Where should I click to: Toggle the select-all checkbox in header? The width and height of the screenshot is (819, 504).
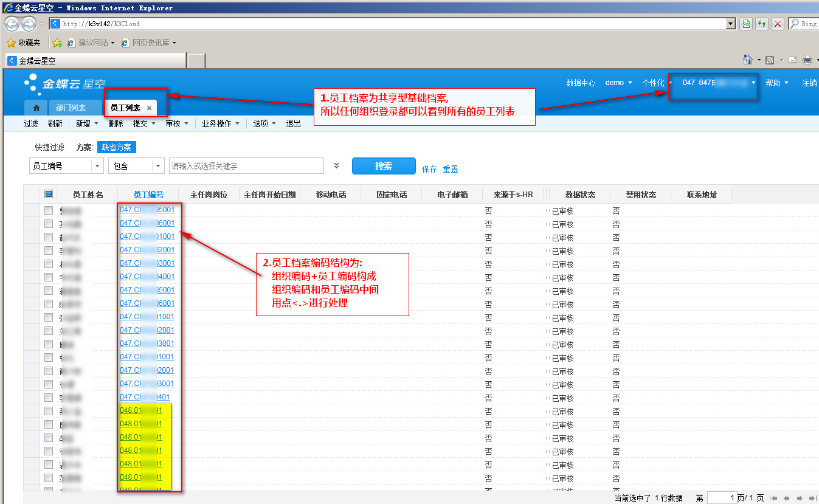(x=49, y=194)
